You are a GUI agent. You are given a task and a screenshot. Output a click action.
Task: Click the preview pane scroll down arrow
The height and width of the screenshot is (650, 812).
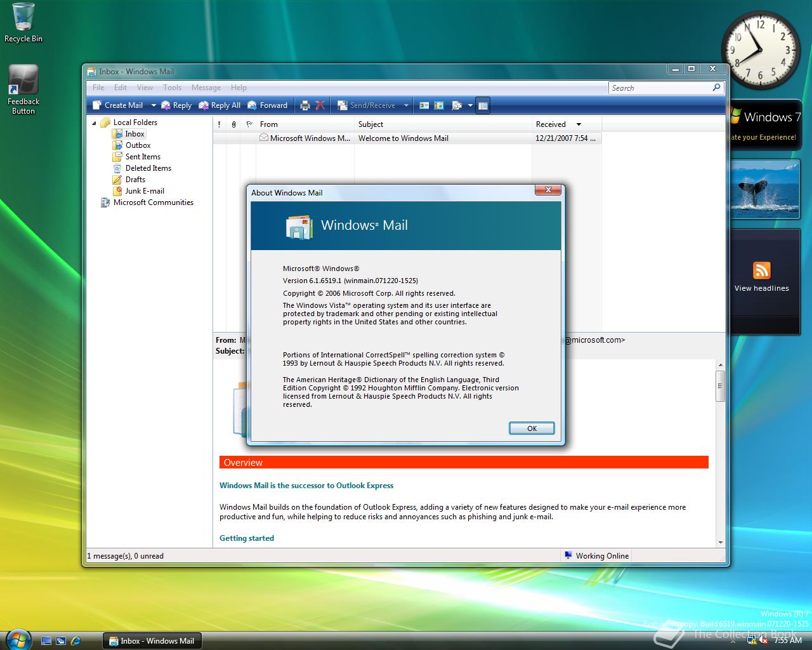tap(720, 543)
